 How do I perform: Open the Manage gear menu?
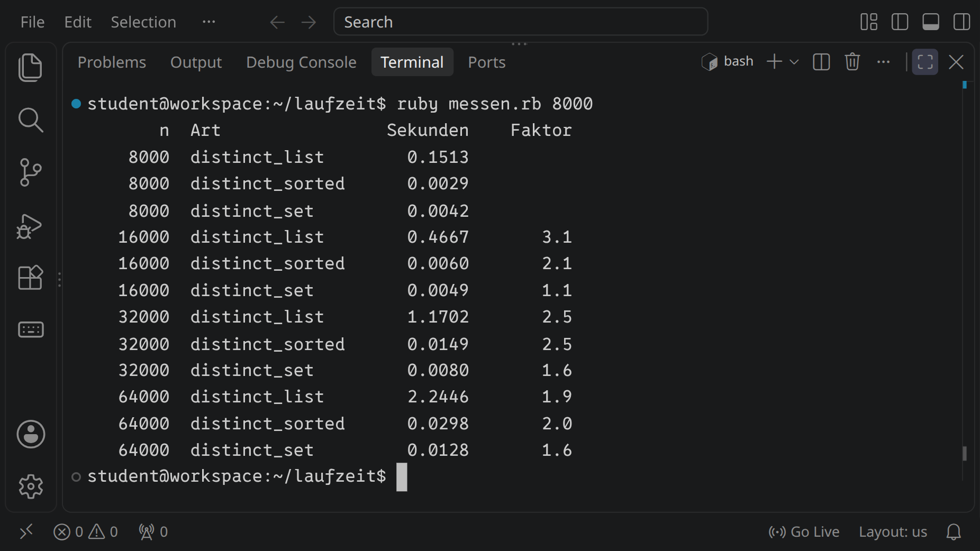coord(31,486)
